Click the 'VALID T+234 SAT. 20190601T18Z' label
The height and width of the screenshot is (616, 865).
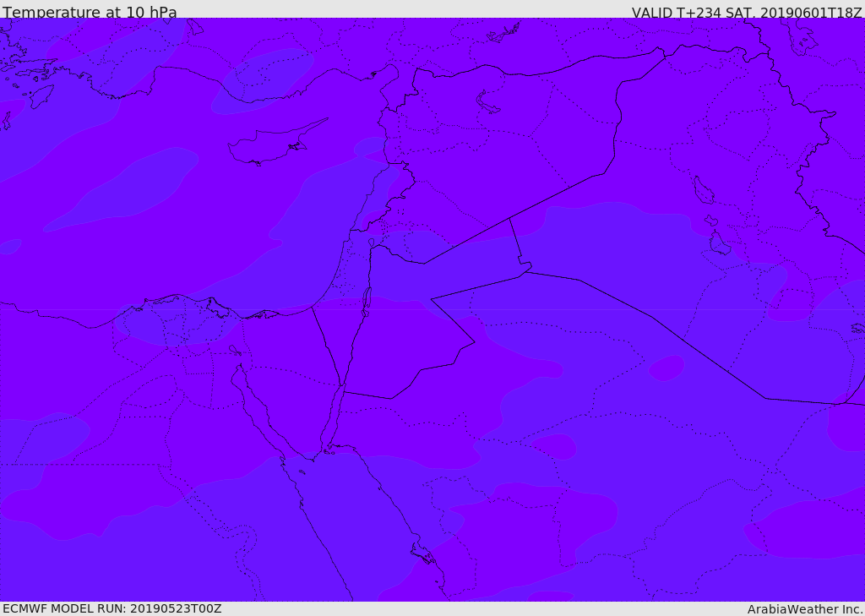pos(747,12)
